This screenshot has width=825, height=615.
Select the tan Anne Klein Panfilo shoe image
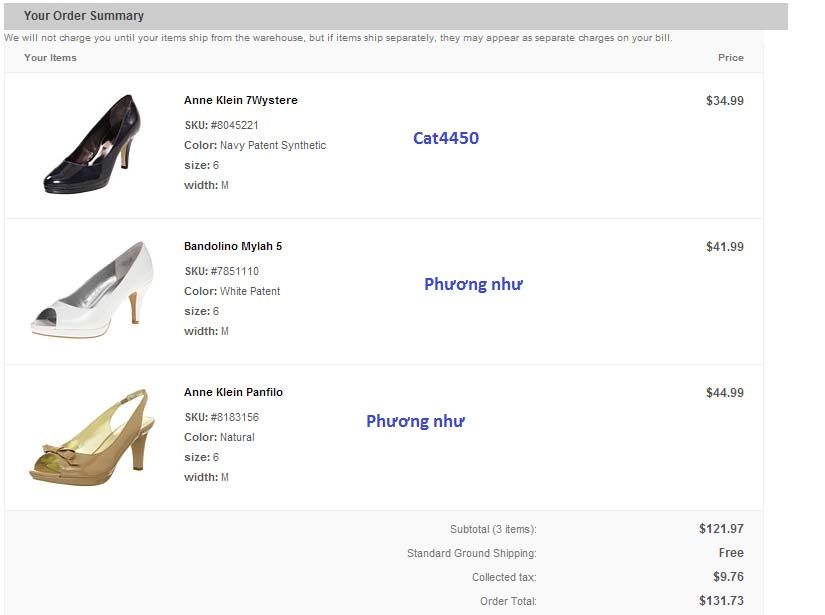(92, 437)
